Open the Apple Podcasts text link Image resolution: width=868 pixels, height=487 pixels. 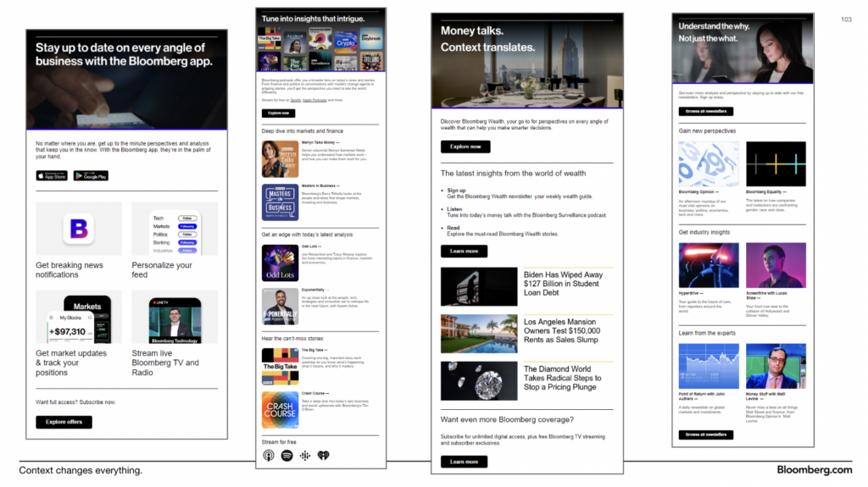tap(314, 100)
